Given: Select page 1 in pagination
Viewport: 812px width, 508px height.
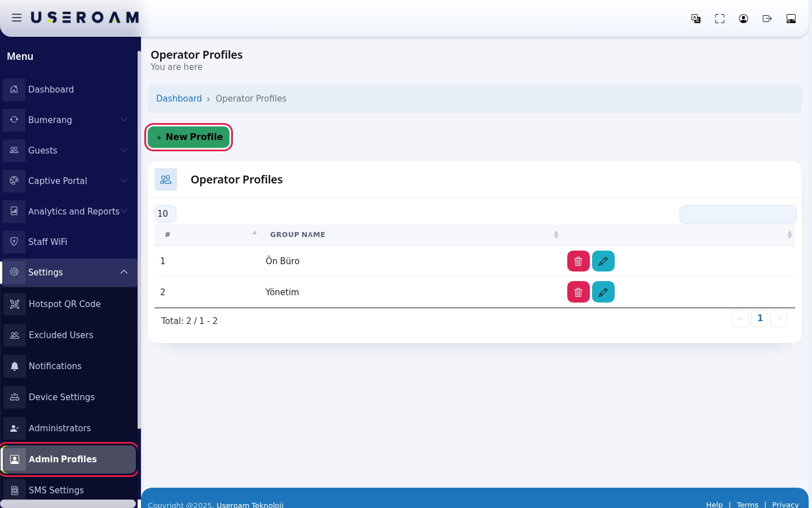Looking at the screenshot, I should (x=760, y=318).
